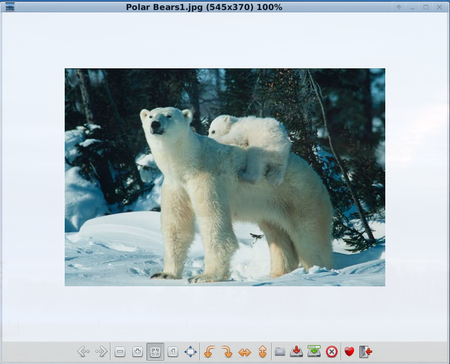The height and width of the screenshot is (364, 450).
Task: Open a file with folder icon
Action: (x=280, y=351)
